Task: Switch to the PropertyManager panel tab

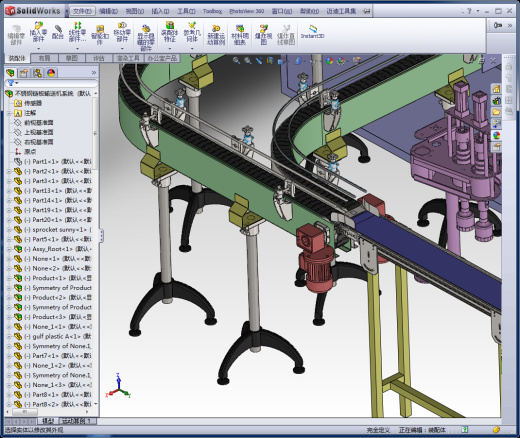Action: (24, 73)
